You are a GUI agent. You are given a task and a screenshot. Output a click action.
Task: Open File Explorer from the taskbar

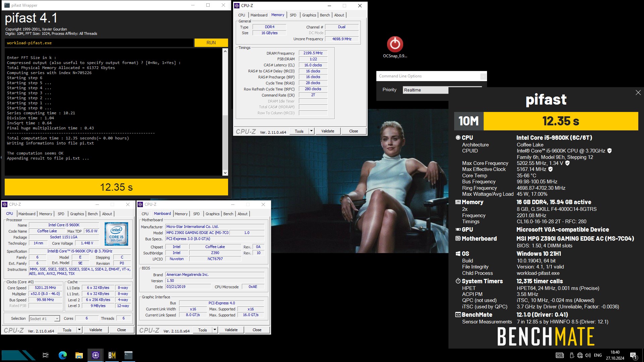(x=79, y=355)
